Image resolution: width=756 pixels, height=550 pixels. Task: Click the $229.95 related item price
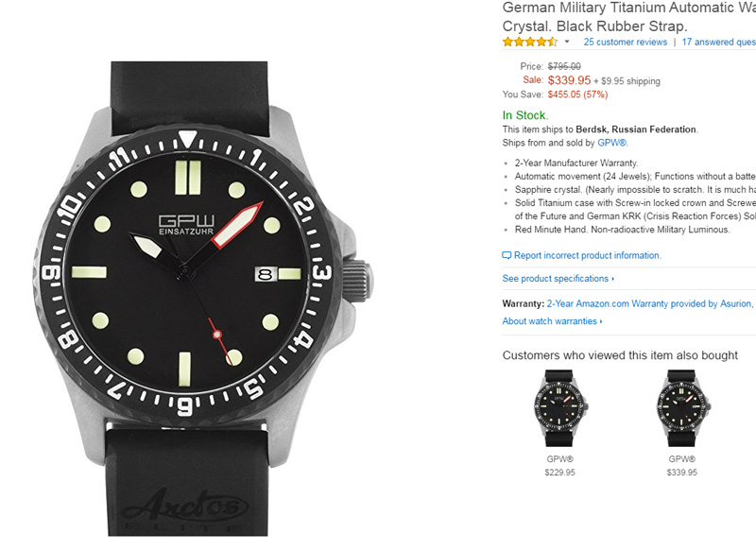[x=560, y=473]
